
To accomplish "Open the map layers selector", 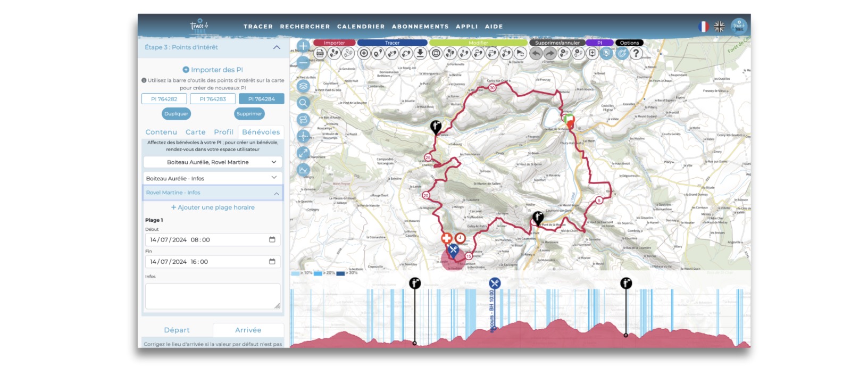I will tap(303, 86).
